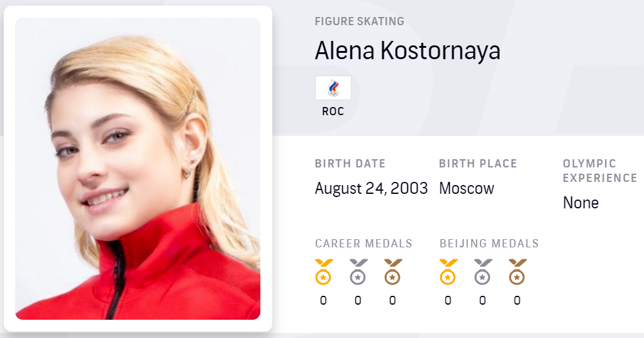Click the Olympic Experience value None
Image resolution: width=644 pixels, height=338 pixels.
click(x=580, y=203)
